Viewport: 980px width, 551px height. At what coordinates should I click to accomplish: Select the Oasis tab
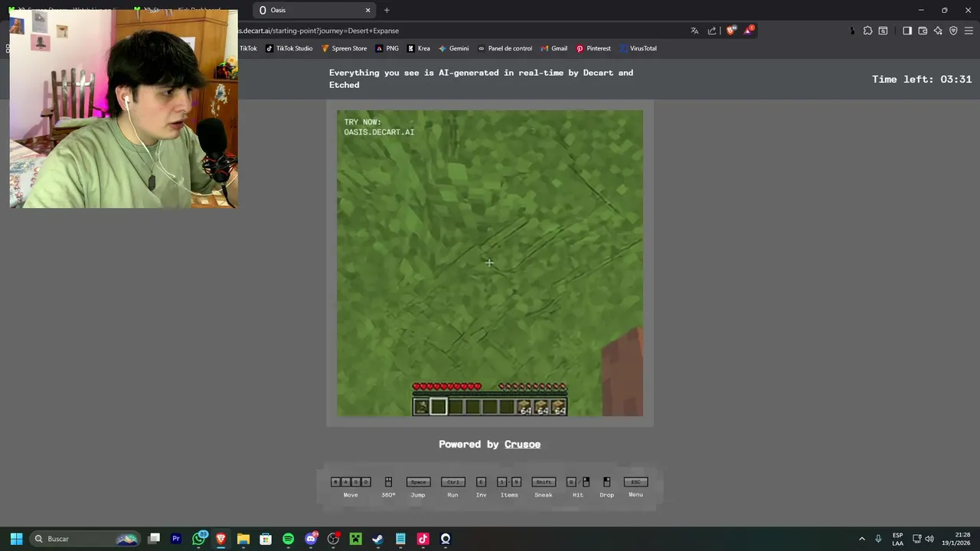pyautogui.click(x=314, y=10)
